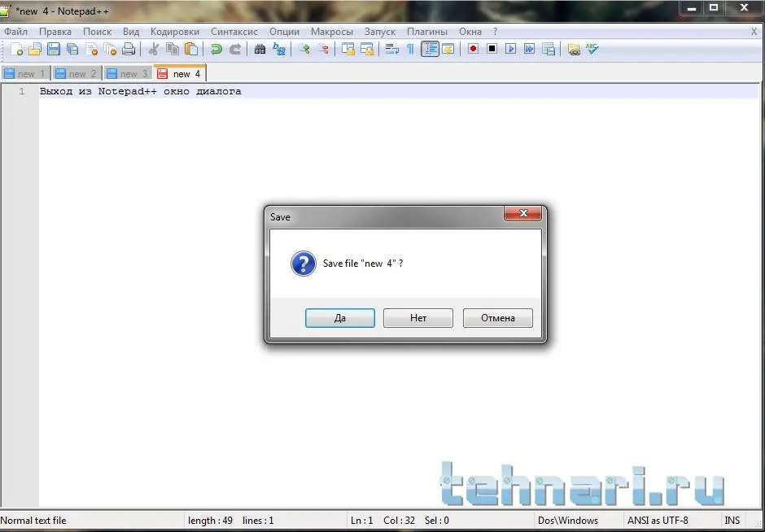Open a file using the folder icon
This screenshot has height=532, width=765.
pos(35,49)
